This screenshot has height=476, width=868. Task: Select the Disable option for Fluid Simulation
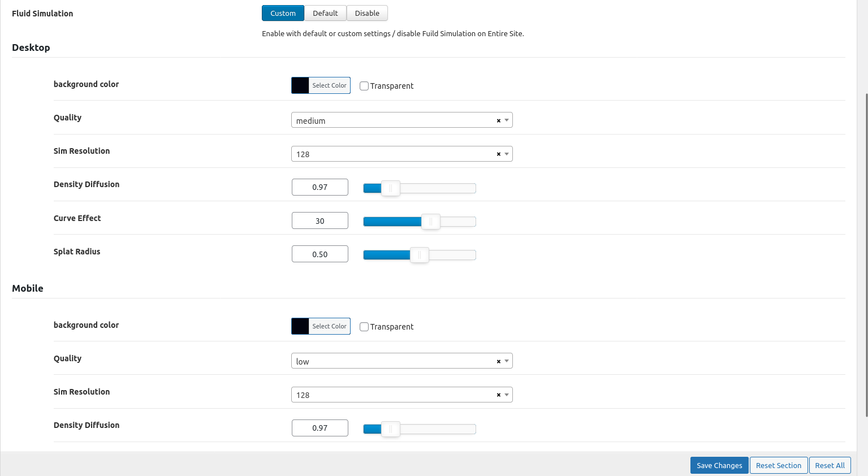point(367,13)
